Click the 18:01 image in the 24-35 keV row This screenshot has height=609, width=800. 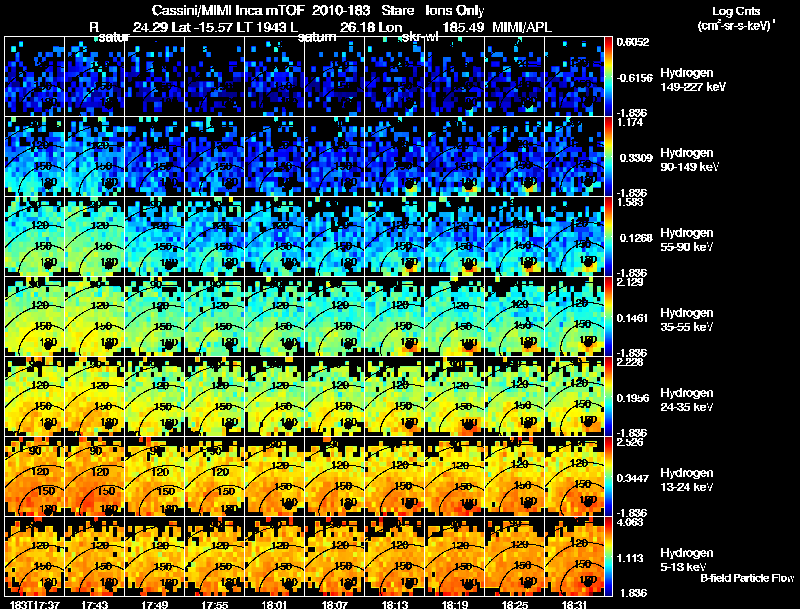coord(274,396)
